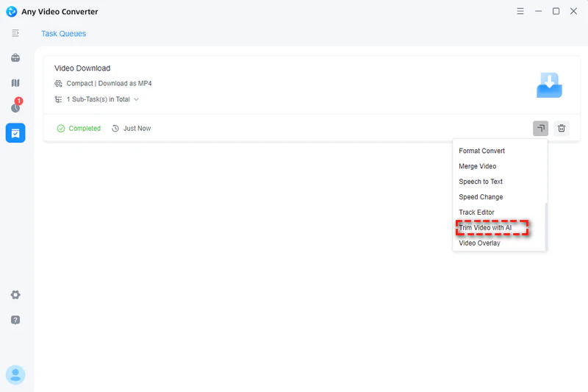The height and width of the screenshot is (392, 588).
Task: Select Merge Video menu option
Action: click(x=477, y=166)
